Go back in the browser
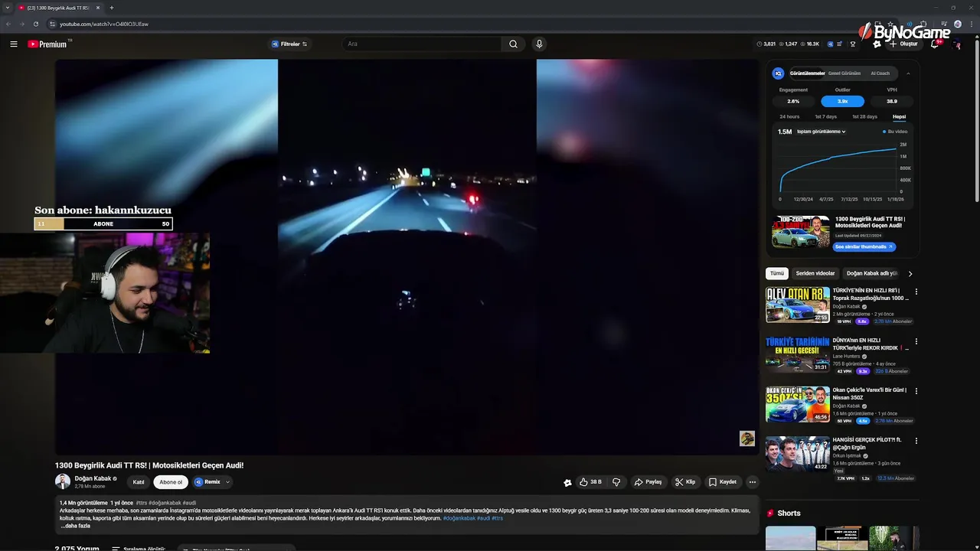The image size is (980, 551). click(8, 24)
